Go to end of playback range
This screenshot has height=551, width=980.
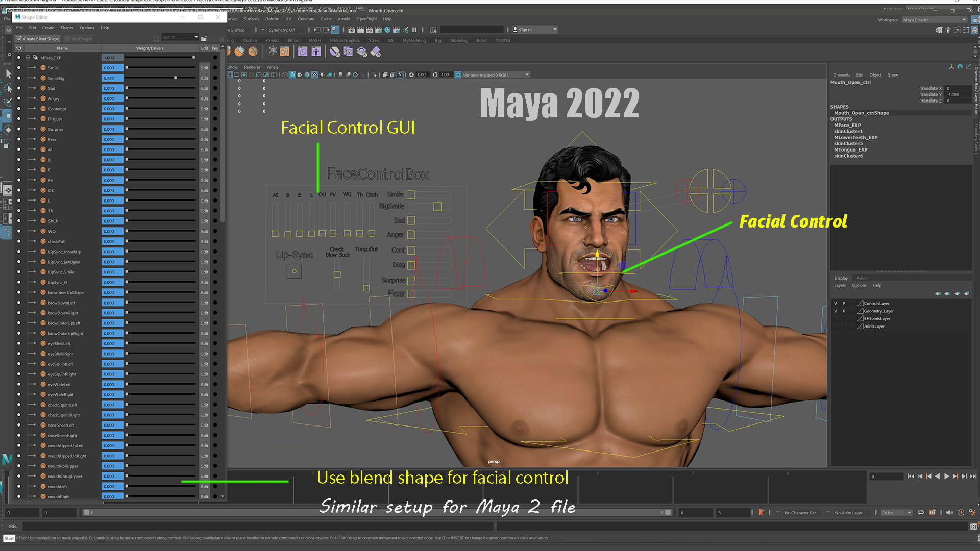(973, 477)
